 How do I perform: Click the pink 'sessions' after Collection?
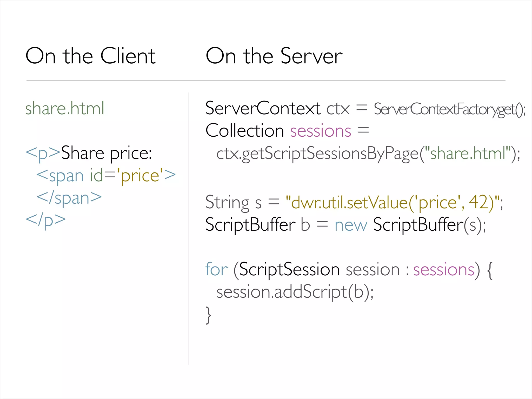coord(321,131)
